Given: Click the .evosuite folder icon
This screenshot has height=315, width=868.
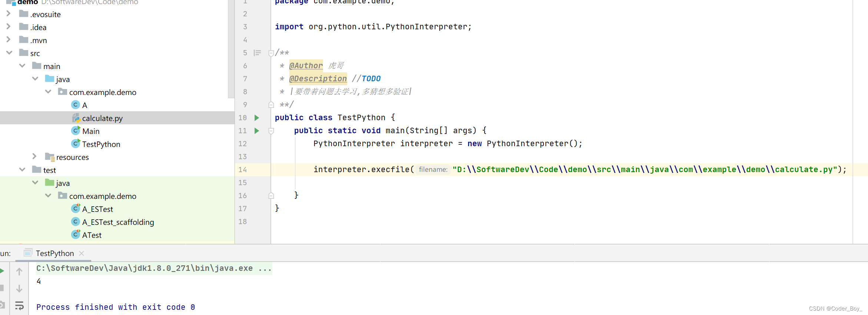Looking at the screenshot, I should (24, 14).
